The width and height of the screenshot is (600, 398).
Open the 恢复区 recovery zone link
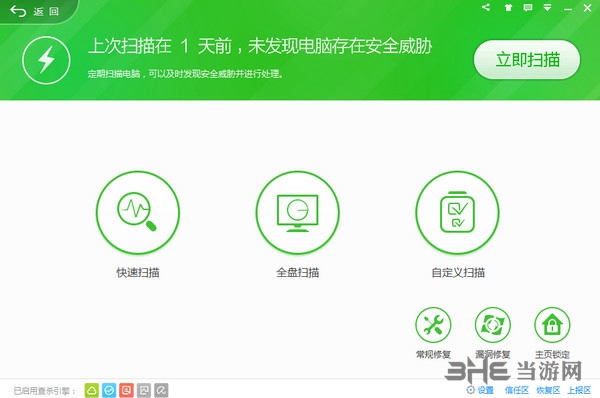tap(548, 390)
